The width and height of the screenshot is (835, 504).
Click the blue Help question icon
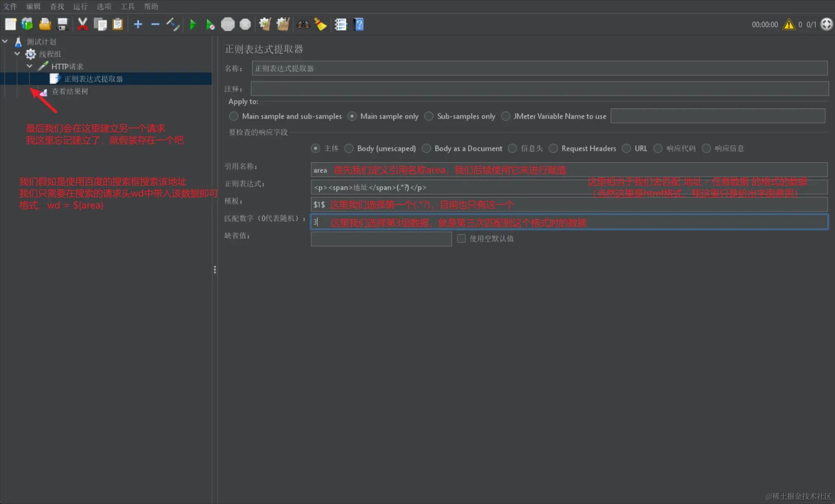point(359,24)
